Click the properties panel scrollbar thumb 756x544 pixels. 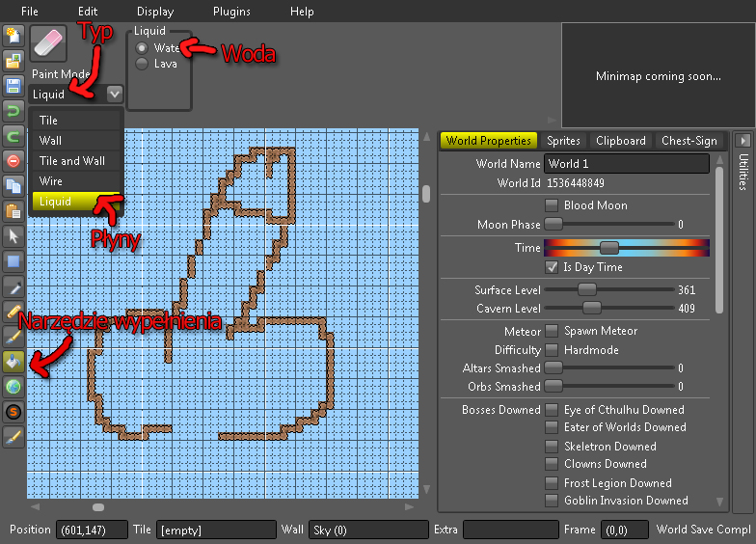719,240
